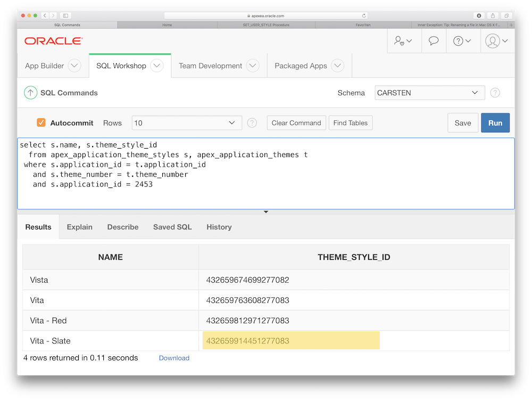Click the help icon beside the Rows selector
The height and width of the screenshot is (400, 532).
click(252, 123)
